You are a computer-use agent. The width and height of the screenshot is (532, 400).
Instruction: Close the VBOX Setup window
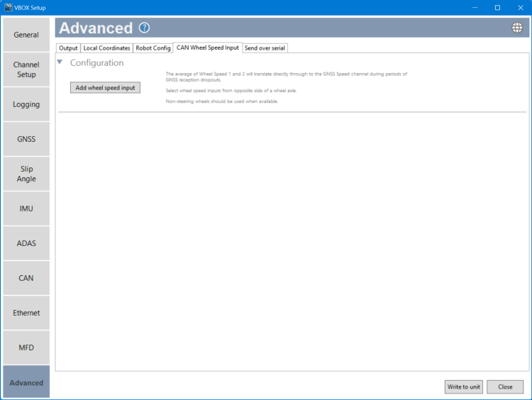pos(520,8)
